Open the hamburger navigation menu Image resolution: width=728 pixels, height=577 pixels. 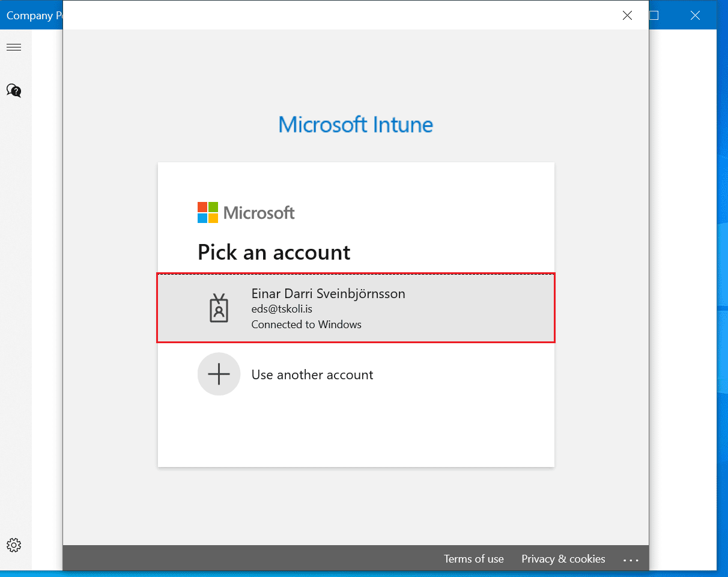tap(14, 47)
